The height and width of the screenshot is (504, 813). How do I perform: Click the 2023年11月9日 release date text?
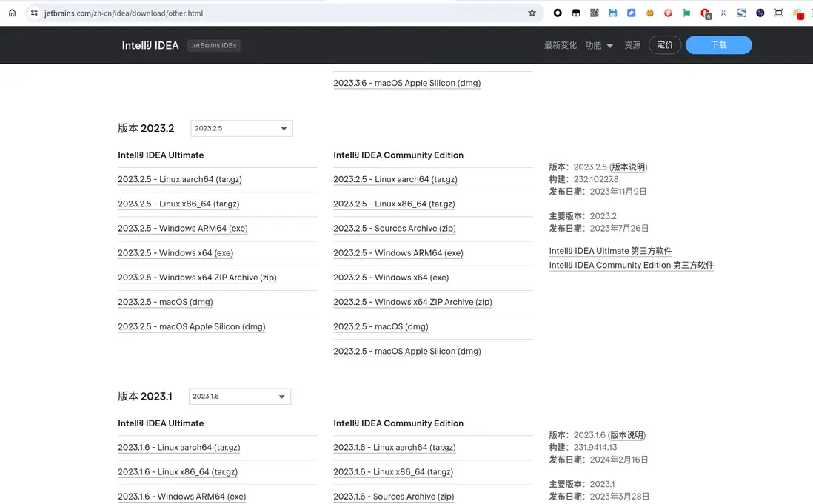pos(618,192)
